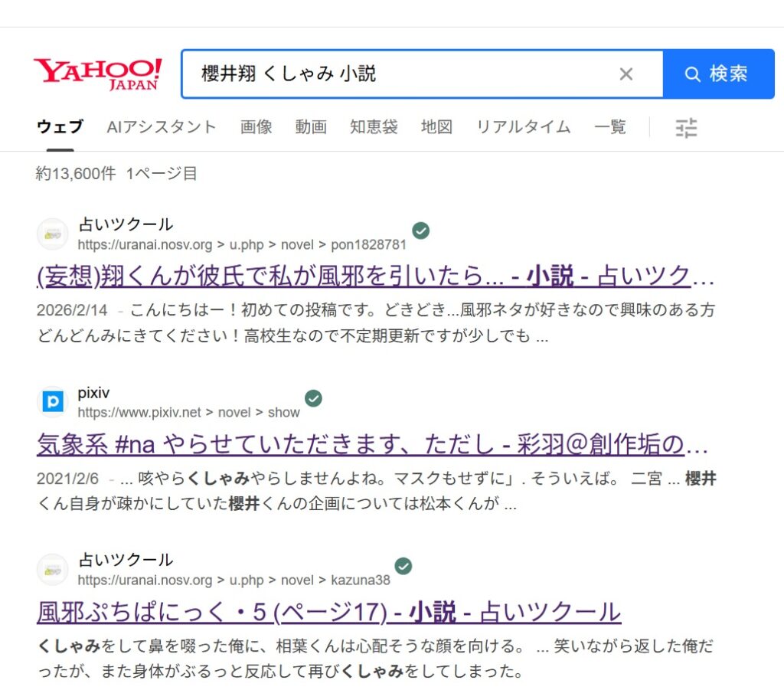This screenshot has width=784, height=690.
Task: Open the 地図 maps tab
Action: pos(436,127)
